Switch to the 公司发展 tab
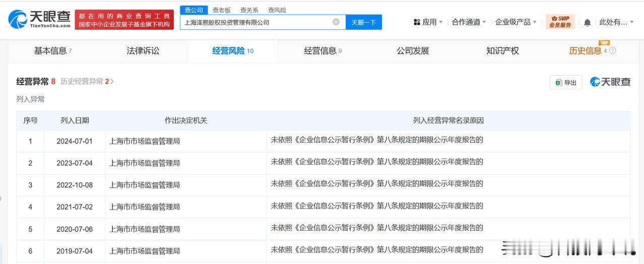644x264 pixels. [413, 50]
